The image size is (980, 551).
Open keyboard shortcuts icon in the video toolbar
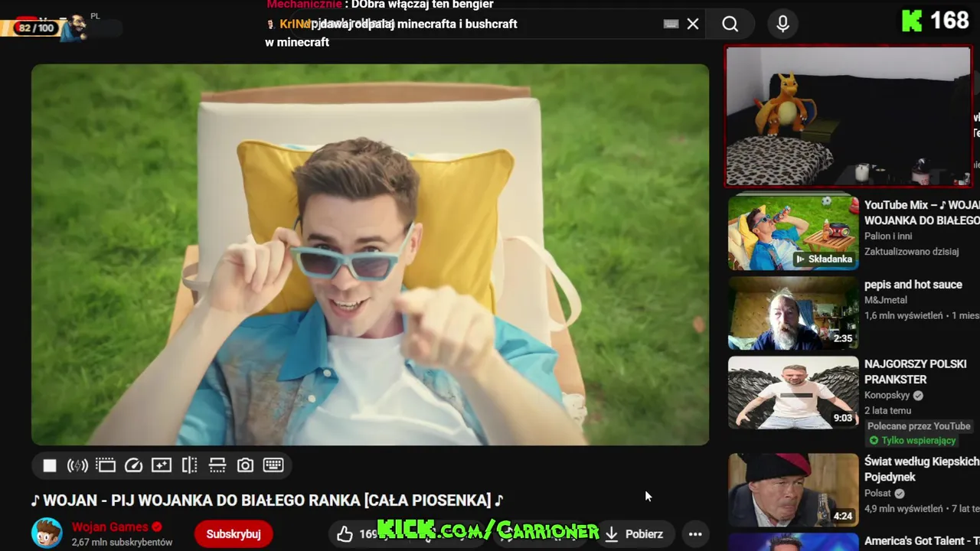click(273, 465)
